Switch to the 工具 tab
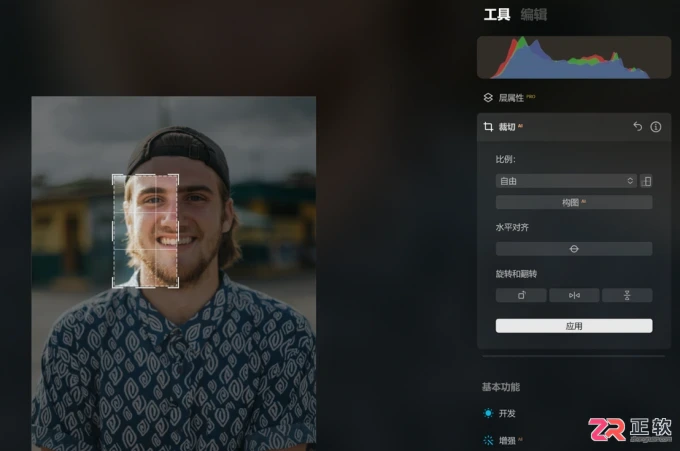This screenshot has height=451, width=680. 497,15
